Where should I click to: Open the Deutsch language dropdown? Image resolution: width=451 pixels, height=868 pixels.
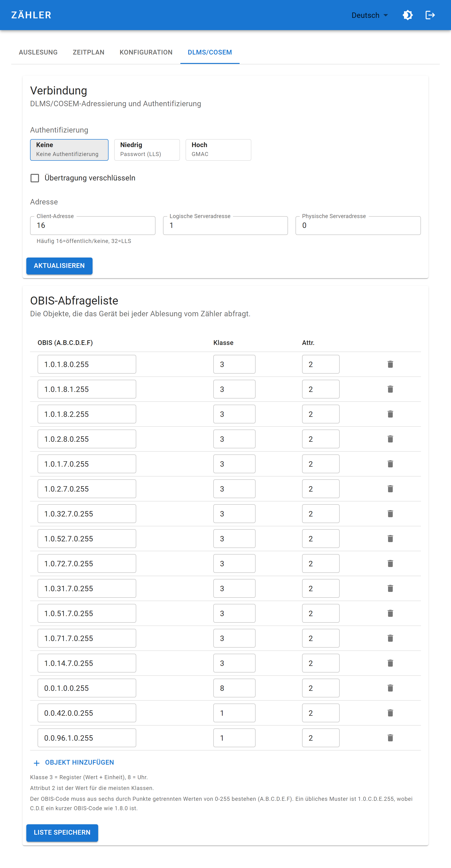pyautogui.click(x=369, y=15)
